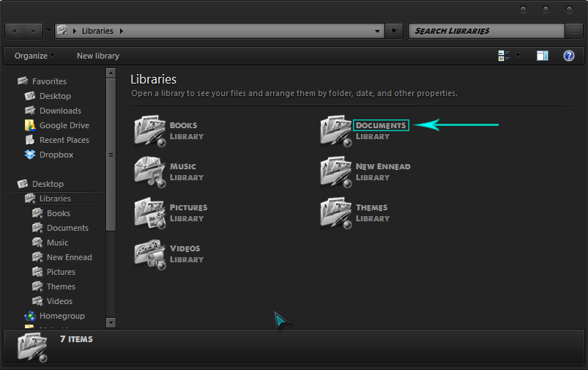588x370 pixels.
Task: Go forward with the Forward arrow
Action: pos(33,32)
